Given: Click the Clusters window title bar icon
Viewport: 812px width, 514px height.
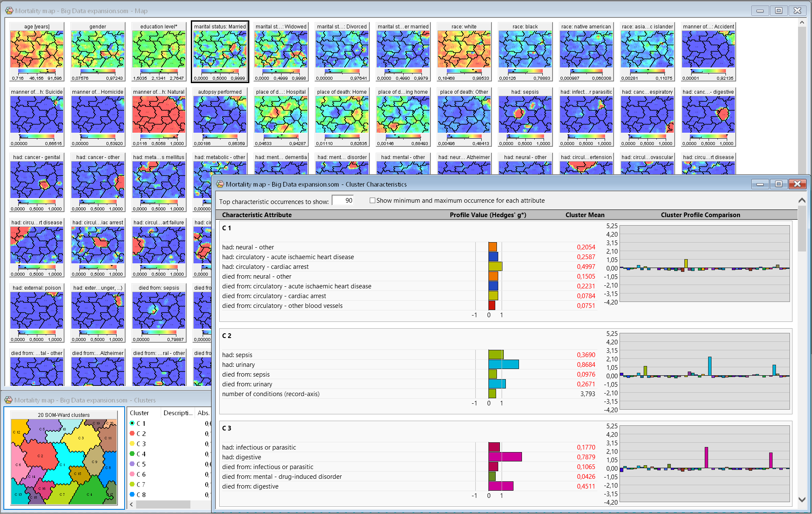Looking at the screenshot, I should coord(8,400).
